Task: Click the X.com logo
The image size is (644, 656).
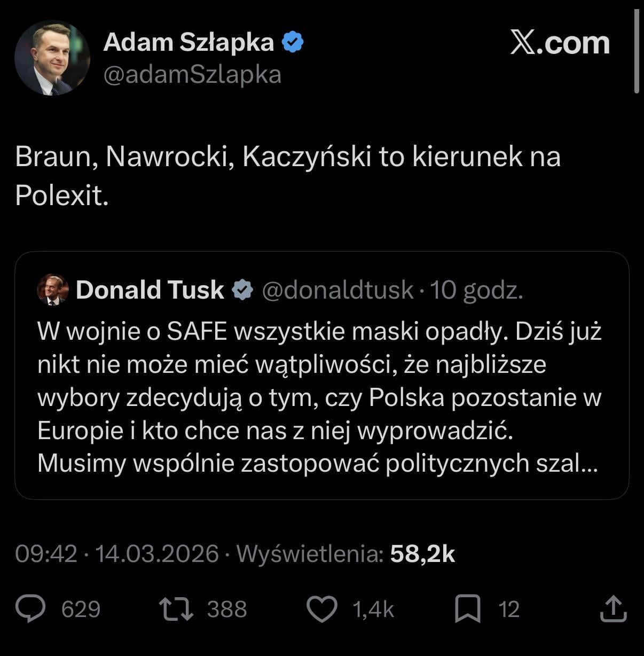Action: point(560,43)
